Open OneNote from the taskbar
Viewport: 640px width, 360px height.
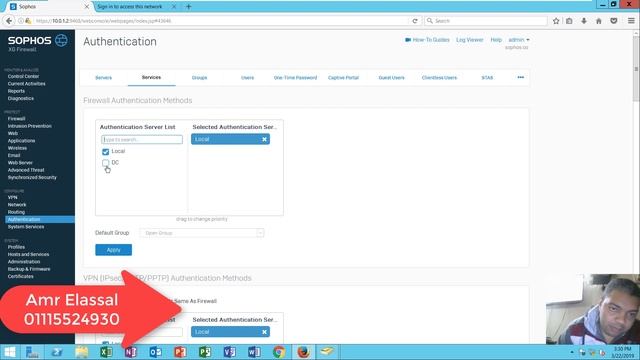coord(131,352)
